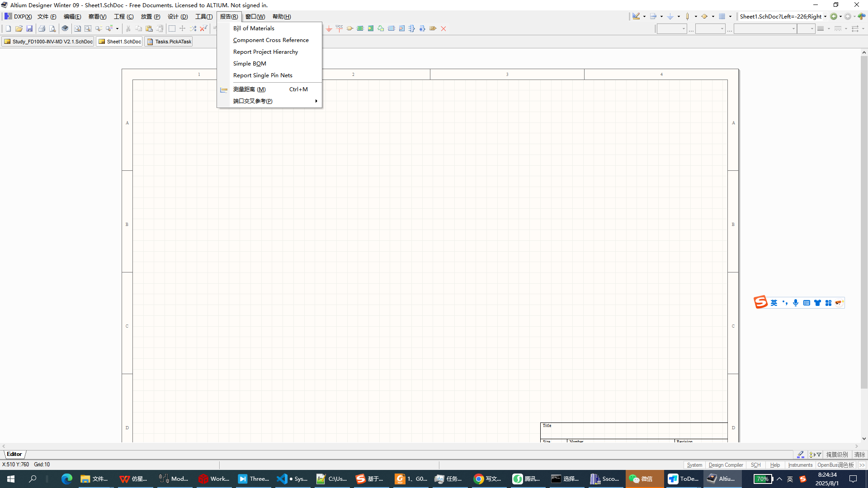Image resolution: width=868 pixels, height=488 pixels.
Task: Fit all objects using zoom icon
Action: coord(77,28)
